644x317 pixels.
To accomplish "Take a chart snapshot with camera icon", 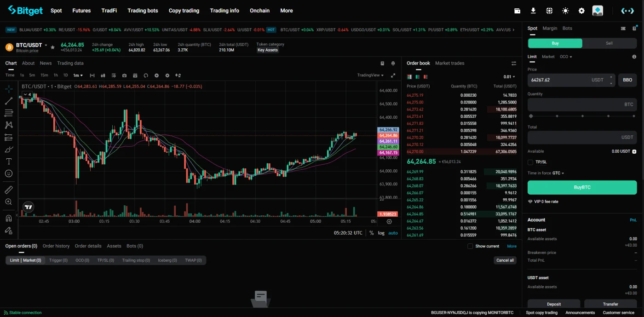I will click(124, 75).
